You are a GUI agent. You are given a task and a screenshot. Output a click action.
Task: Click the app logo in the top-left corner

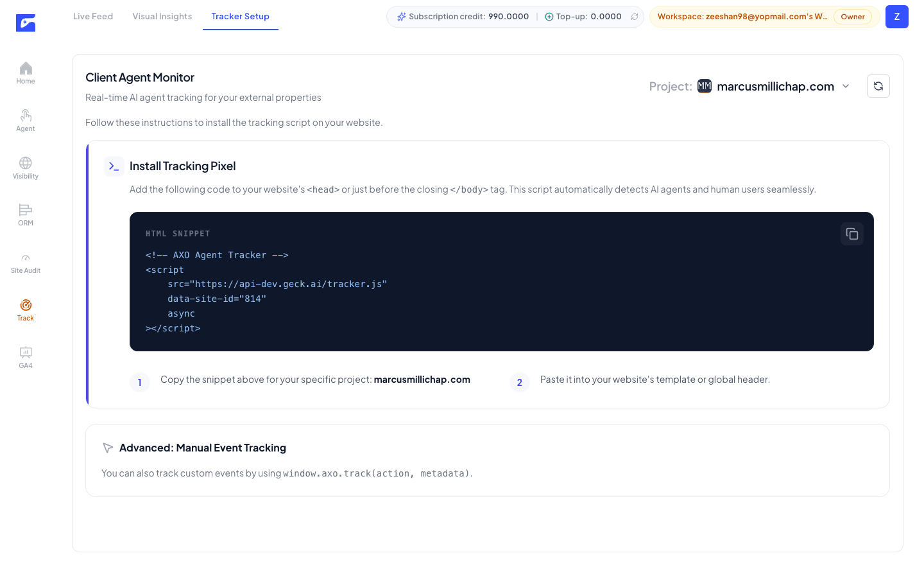[x=26, y=23]
